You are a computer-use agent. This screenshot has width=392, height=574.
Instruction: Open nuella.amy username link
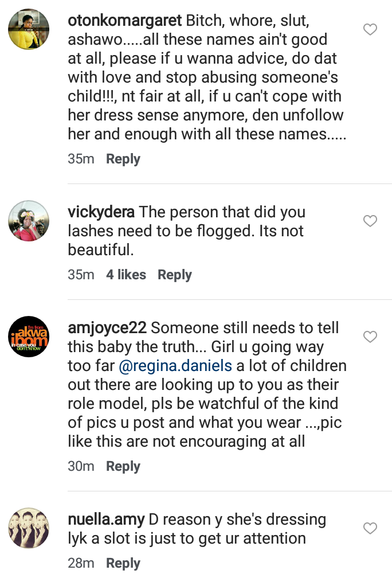[x=106, y=520]
